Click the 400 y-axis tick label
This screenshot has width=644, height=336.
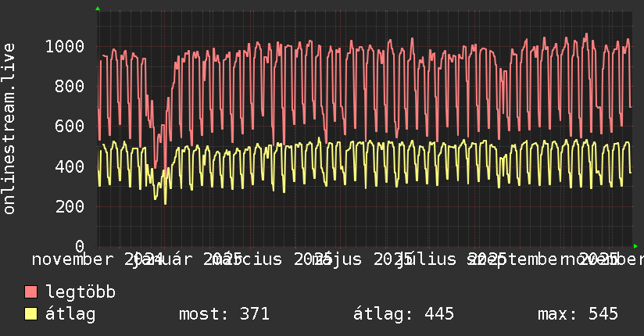(69, 166)
